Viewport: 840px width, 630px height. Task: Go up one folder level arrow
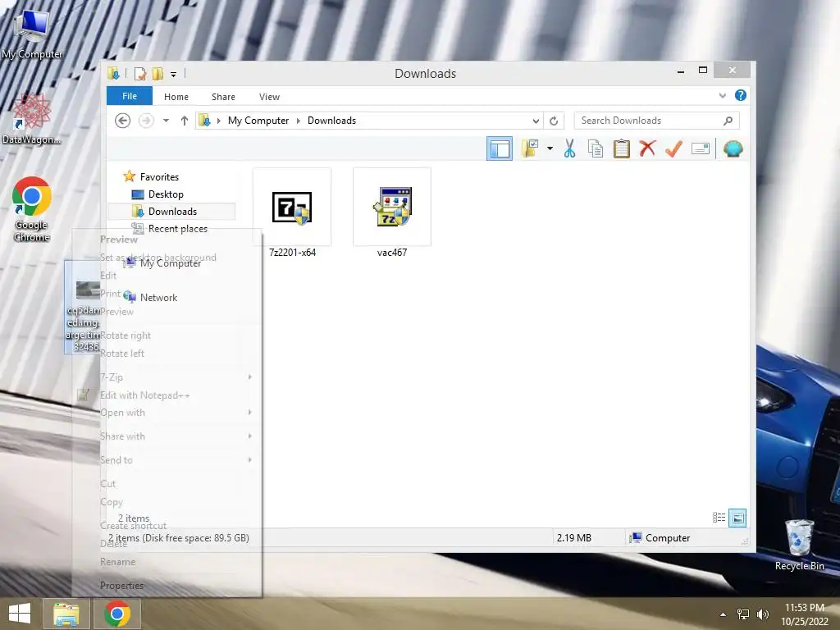click(185, 121)
